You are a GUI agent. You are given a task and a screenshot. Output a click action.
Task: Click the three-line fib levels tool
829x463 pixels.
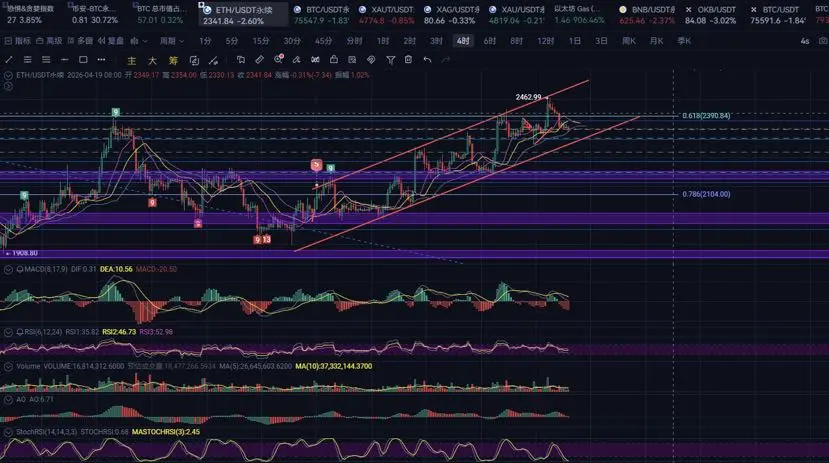(x=46, y=60)
